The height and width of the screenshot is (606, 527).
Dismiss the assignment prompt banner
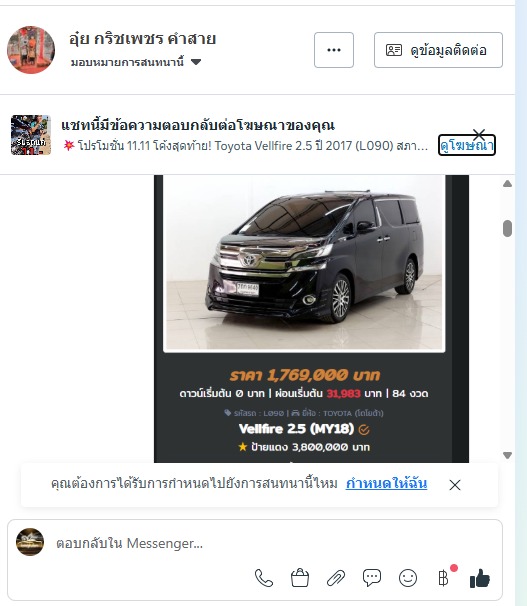455,485
